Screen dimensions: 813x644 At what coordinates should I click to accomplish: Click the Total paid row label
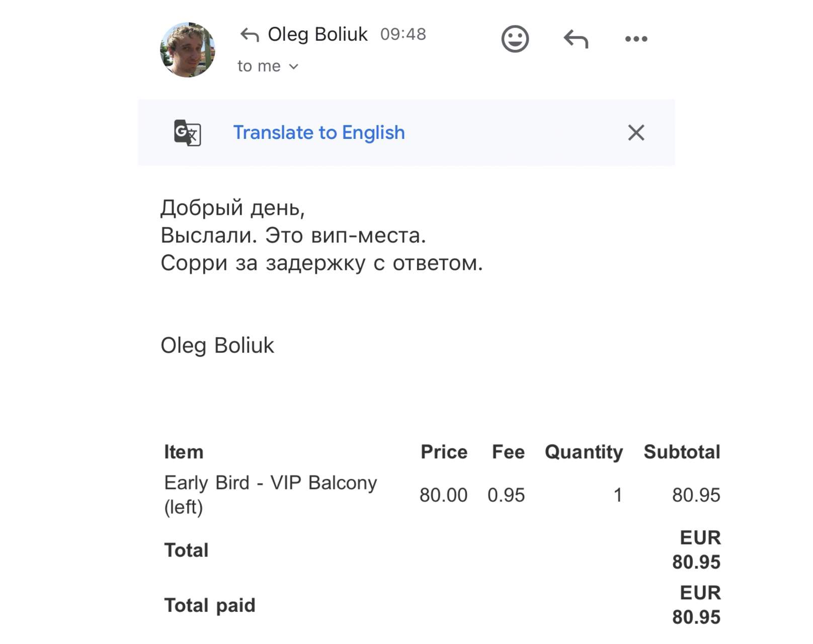(x=210, y=605)
